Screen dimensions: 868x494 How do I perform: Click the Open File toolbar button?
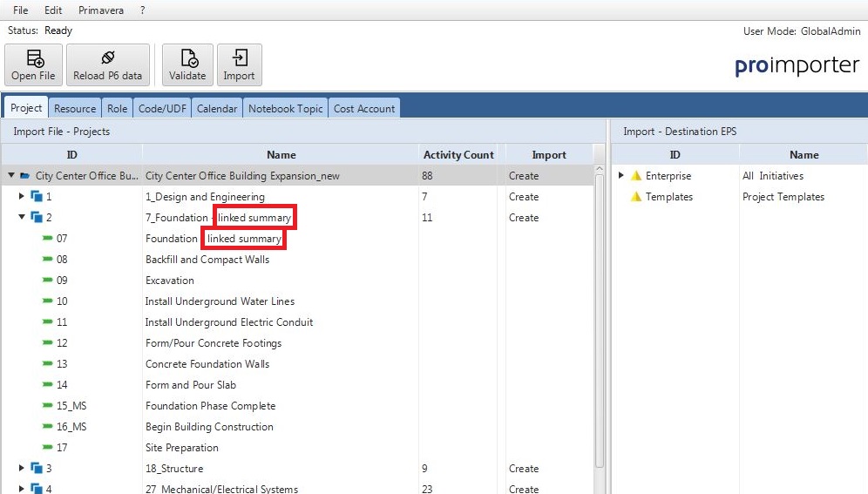pos(33,64)
